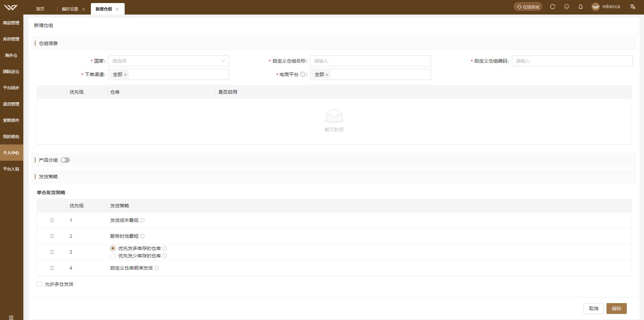Viewport: 644px width, 320px height.
Task: Open 我的钱包 in sidebar
Action: click(x=11, y=137)
